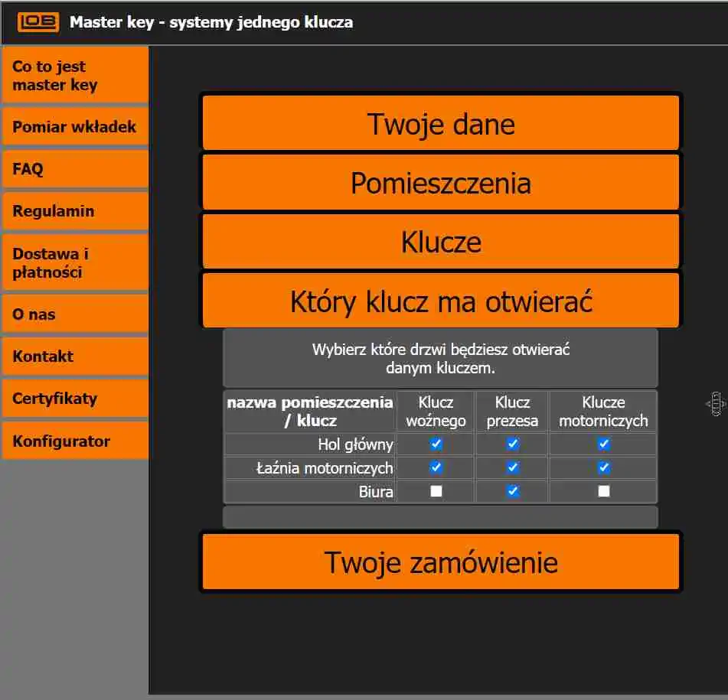Viewport: 728px width, 700px height.
Task: Uncheck Biura for Klucz prezesa
Action: tap(513, 491)
